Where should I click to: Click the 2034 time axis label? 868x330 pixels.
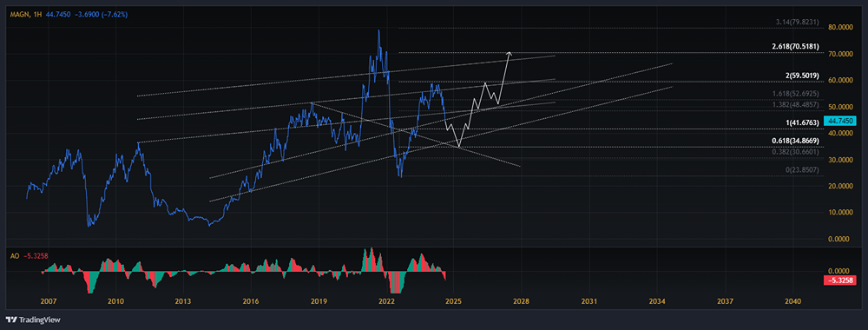tap(657, 301)
